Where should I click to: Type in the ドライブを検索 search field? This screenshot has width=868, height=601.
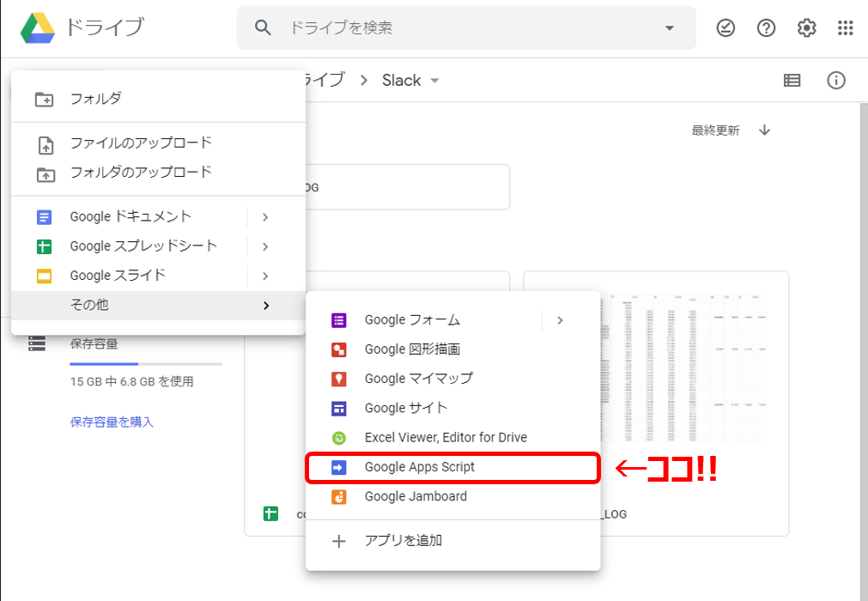click(x=466, y=27)
